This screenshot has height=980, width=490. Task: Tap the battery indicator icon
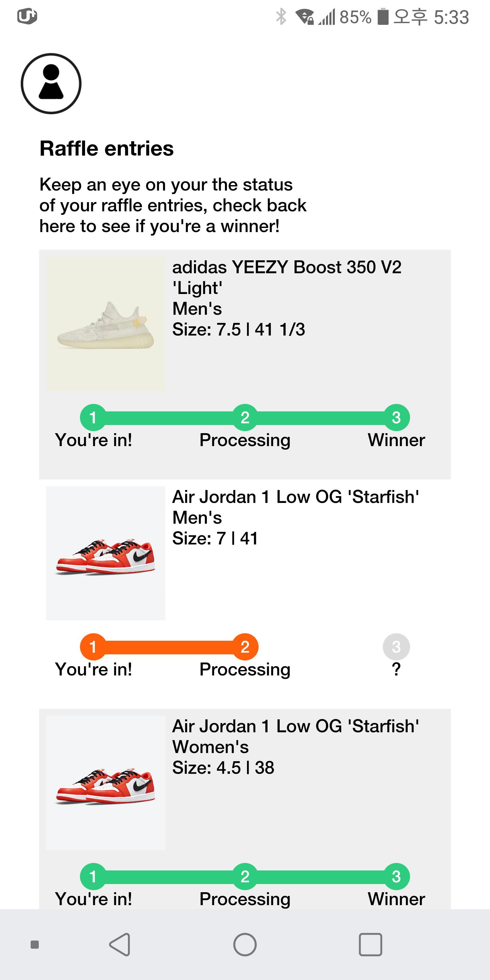383,17
